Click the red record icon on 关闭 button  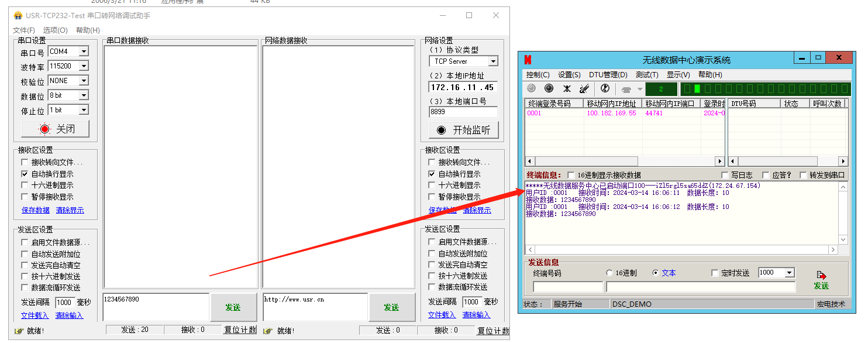click(x=44, y=129)
